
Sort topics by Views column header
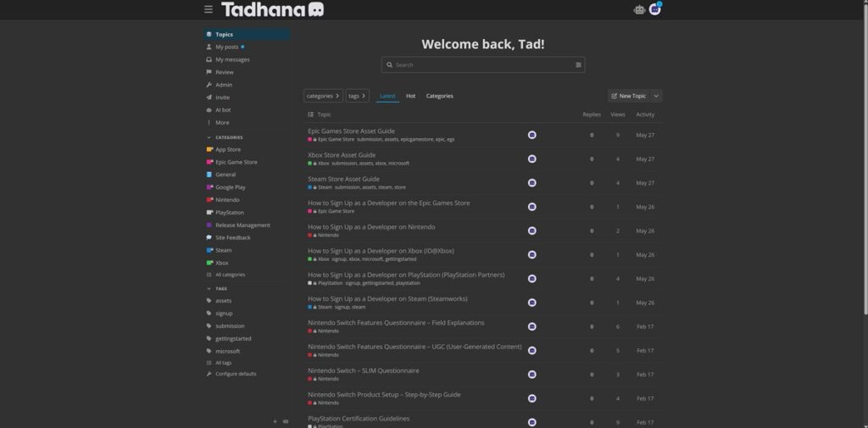(x=618, y=114)
